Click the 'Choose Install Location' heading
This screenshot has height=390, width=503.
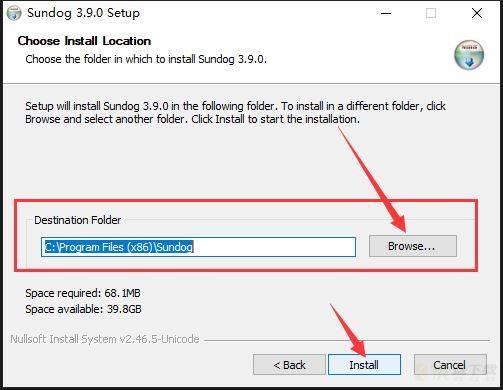84,41
